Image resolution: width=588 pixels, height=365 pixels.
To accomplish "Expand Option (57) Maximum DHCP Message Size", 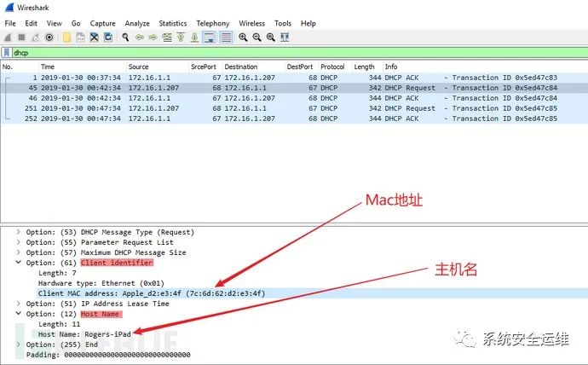I will point(18,252).
